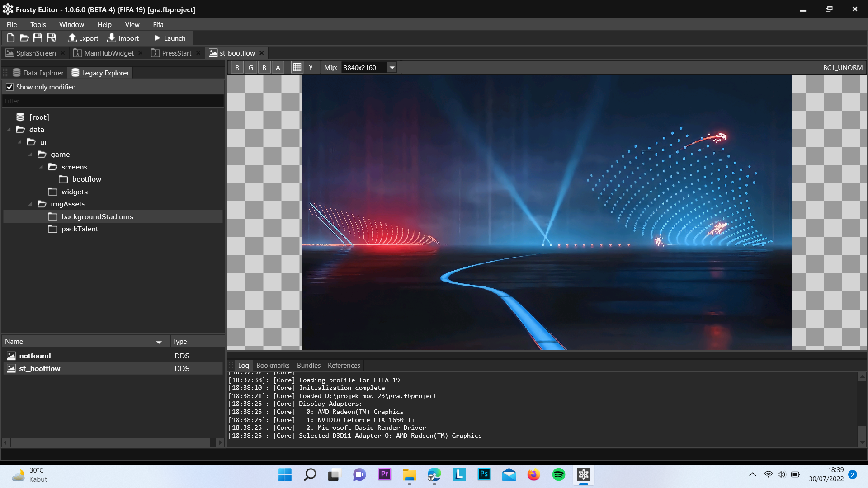Open File Explorer from the taskbar
This screenshot has height=488, width=868.
pos(410,475)
